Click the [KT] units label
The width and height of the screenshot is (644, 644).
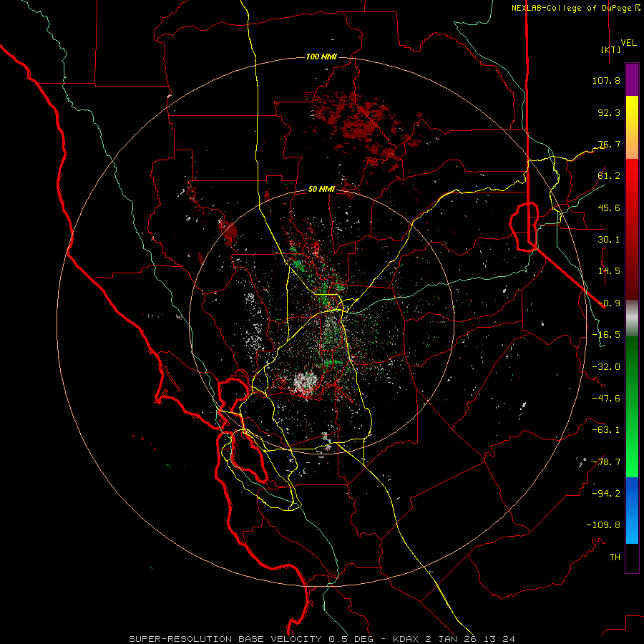click(x=611, y=49)
